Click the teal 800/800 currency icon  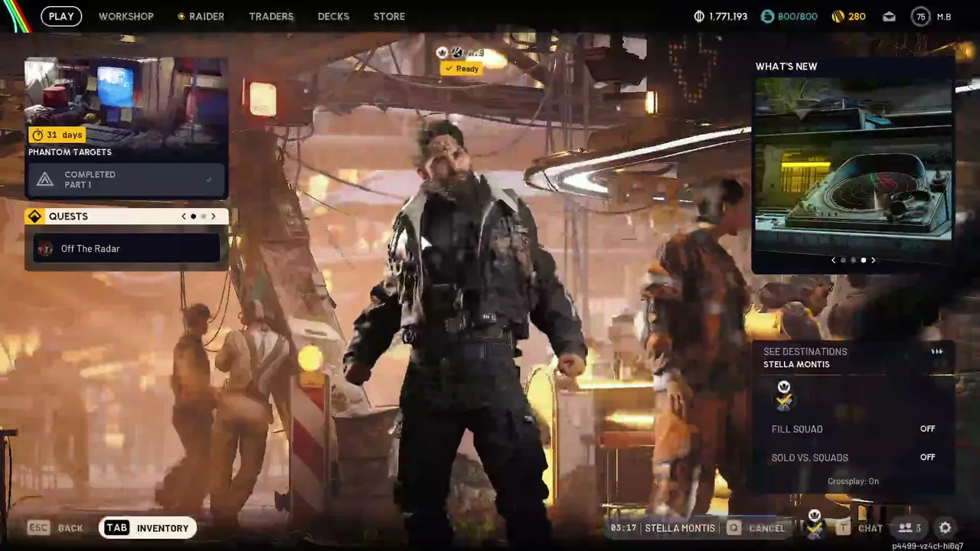click(x=767, y=16)
